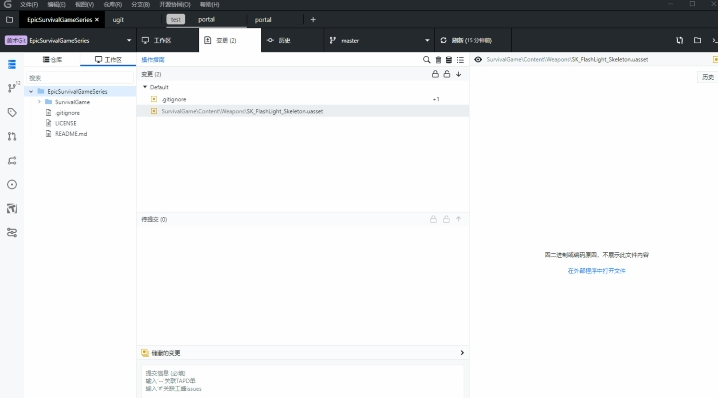The image size is (718, 398).
Task: Open the 仓库(R) menu
Action: point(113,4)
